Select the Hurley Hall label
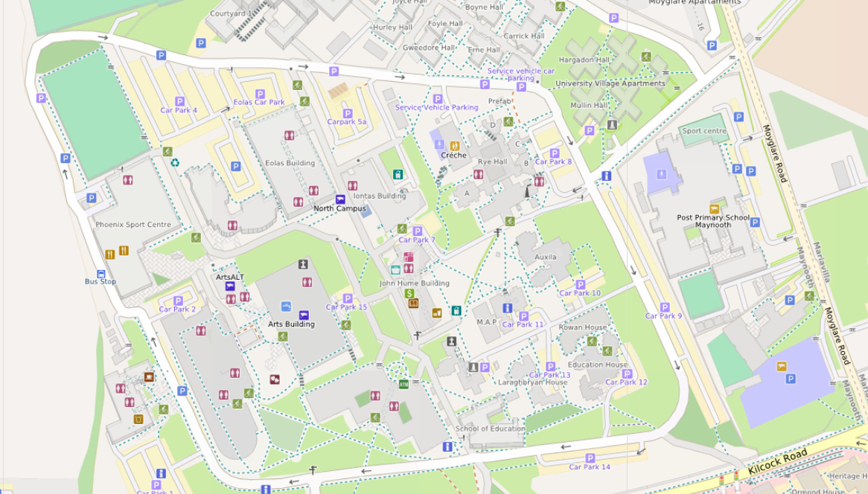The height and width of the screenshot is (494, 868). point(392,27)
